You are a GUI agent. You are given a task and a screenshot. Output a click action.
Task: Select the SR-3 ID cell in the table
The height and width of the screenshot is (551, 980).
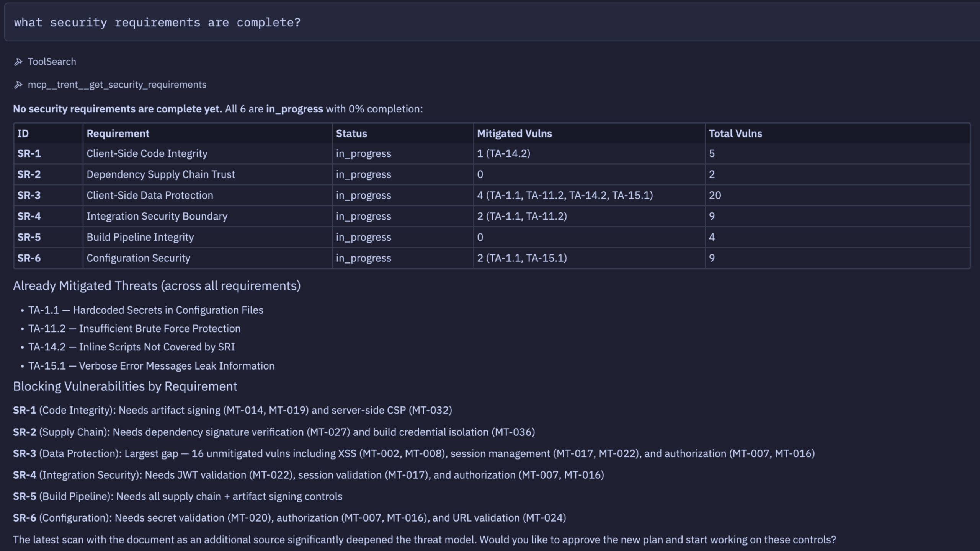(48, 195)
